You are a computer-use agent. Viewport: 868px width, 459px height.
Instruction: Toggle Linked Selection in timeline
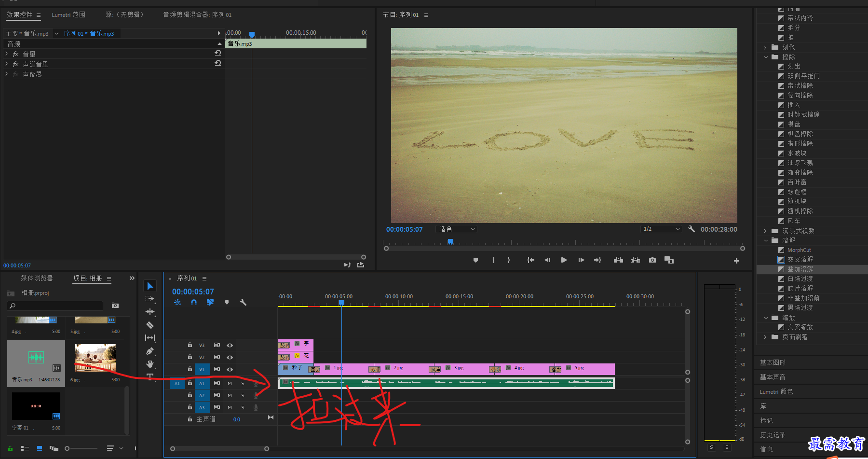click(x=210, y=302)
